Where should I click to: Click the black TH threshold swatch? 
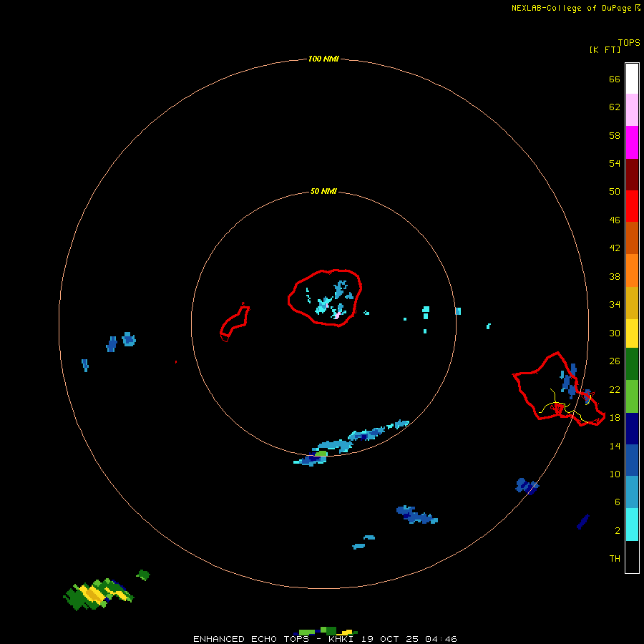coord(632,557)
